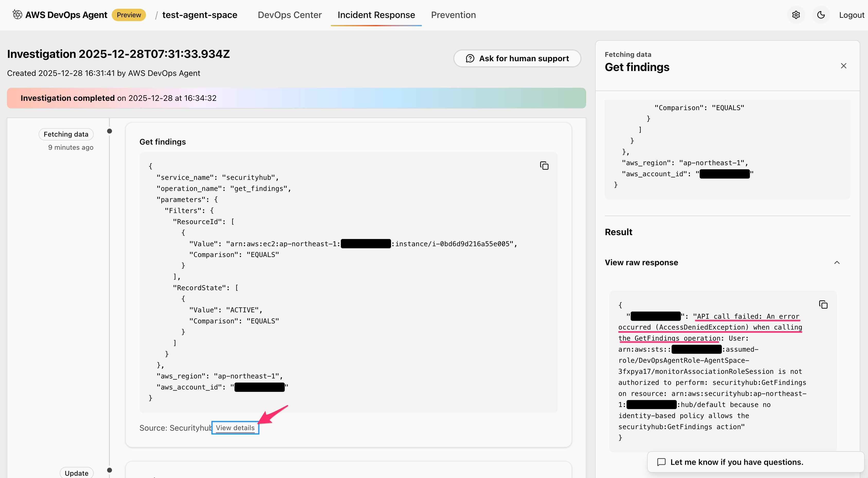
Task: Switch to the DevOps Center tab
Action: click(x=289, y=15)
